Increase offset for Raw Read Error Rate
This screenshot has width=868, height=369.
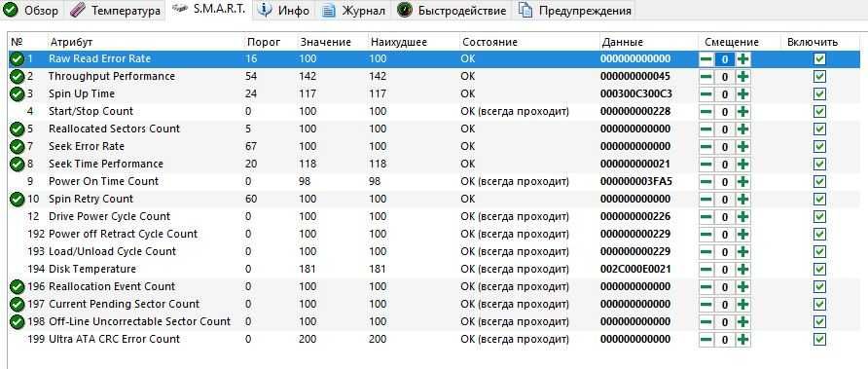coord(742,59)
